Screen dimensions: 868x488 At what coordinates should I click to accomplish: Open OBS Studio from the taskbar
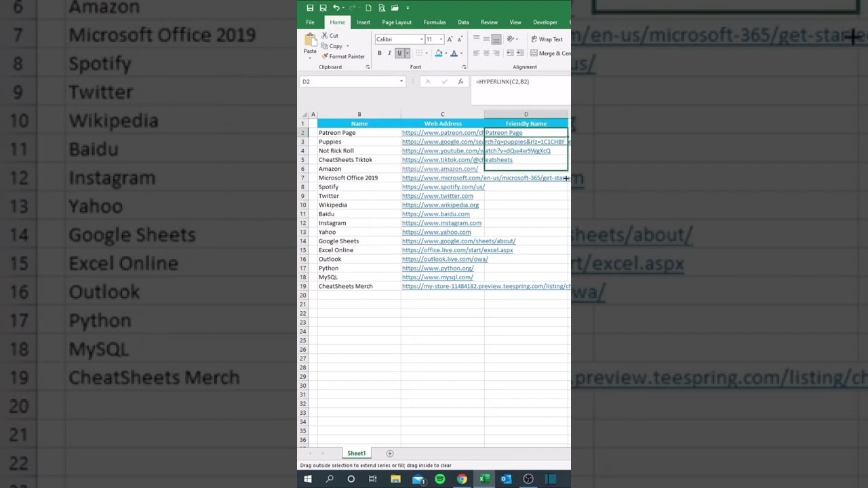[528, 479]
